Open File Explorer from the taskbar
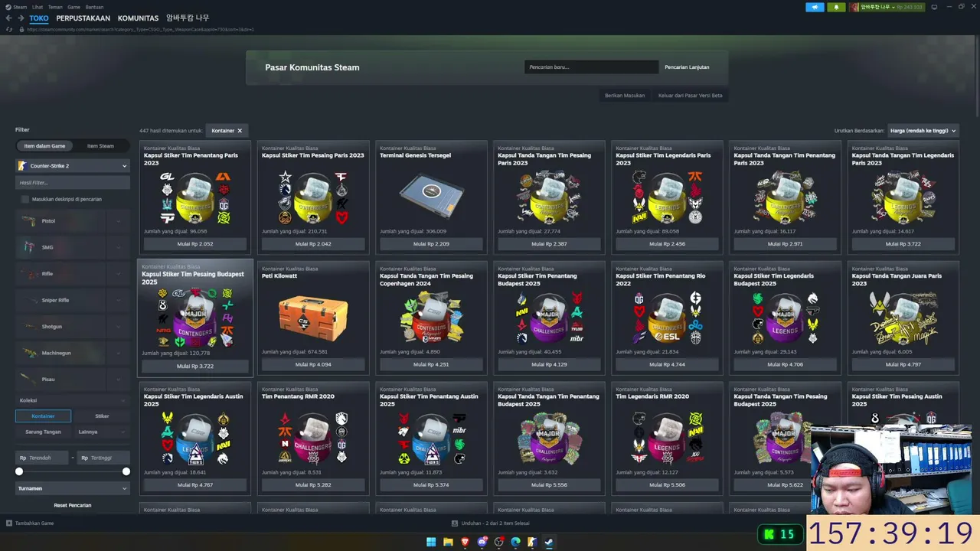The image size is (980, 551). pyautogui.click(x=448, y=543)
